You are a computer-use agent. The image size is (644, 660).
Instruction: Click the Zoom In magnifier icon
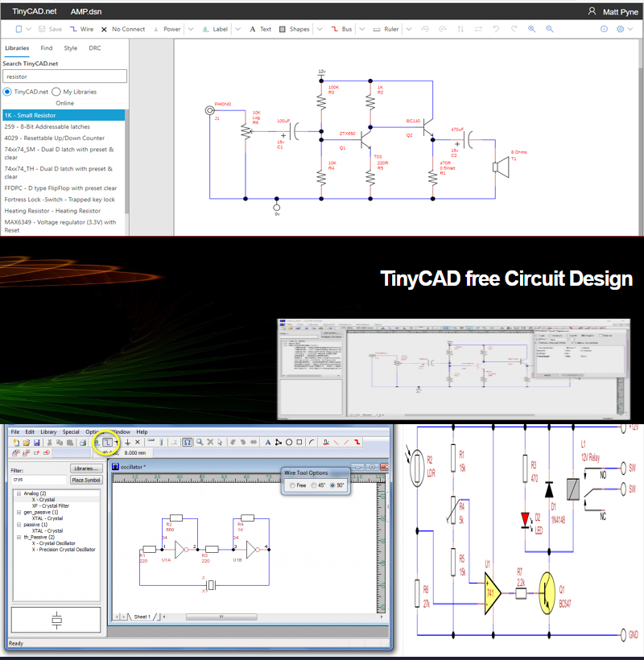coord(532,29)
